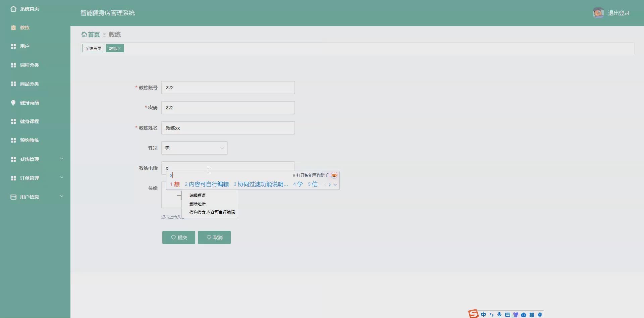The width and height of the screenshot is (644, 318).
Task: Click the Sogou voice input microphone
Action: click(x=499, y=315)
